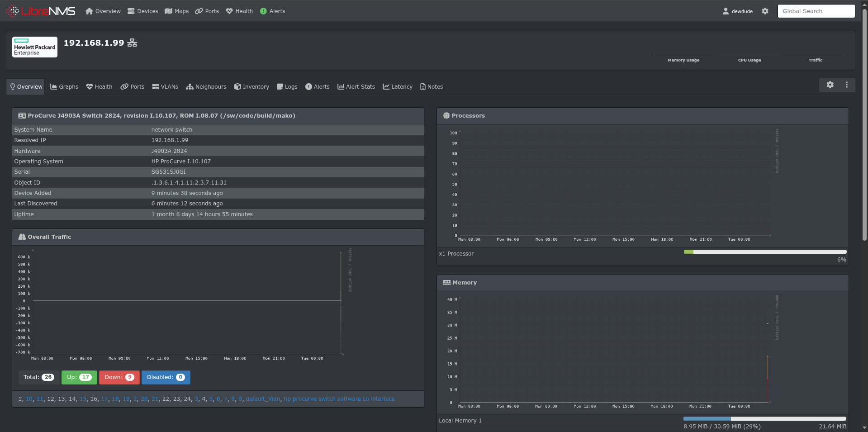Open the Inventory tab
This screenshot has height=432, width=868.
tap(251, 86)
